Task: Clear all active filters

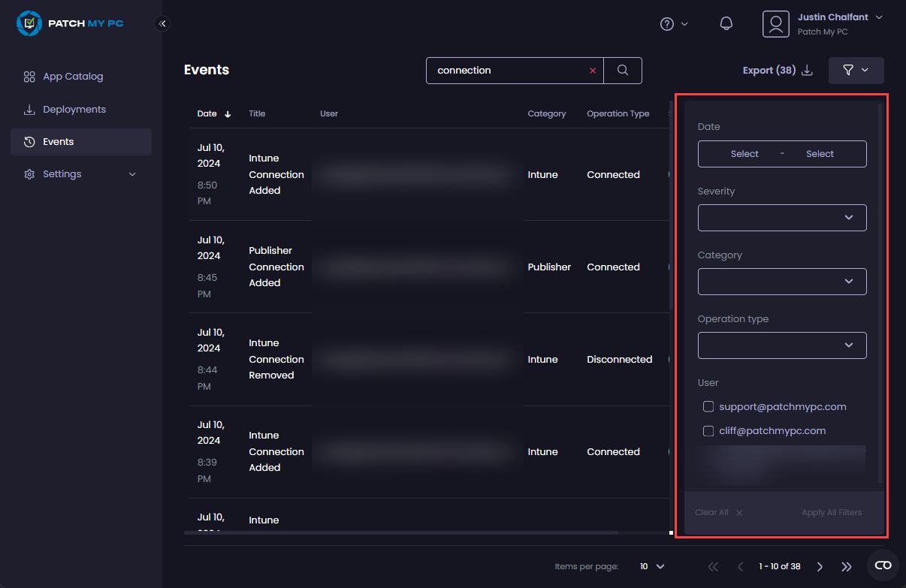Action: click(x=717, y=512)
